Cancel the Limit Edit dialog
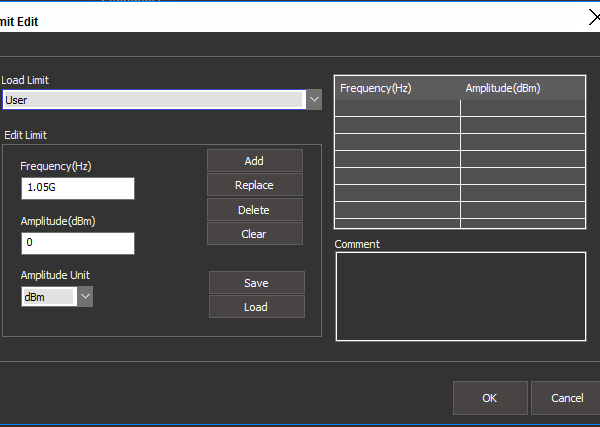600x427 pixels. (x=566, y=398)
